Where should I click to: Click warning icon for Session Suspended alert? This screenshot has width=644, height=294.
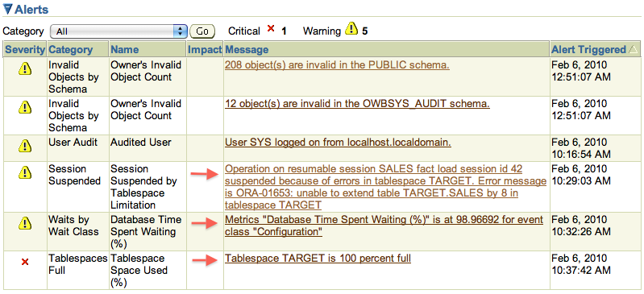point(25,173)
